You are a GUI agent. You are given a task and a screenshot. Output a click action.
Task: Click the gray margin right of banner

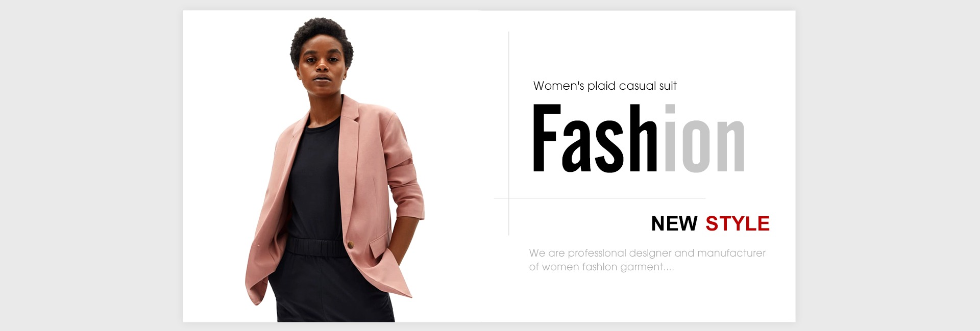click(888, 165)
